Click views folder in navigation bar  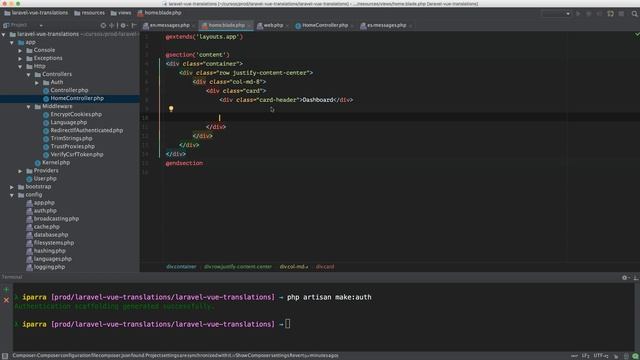click(121, 13)
